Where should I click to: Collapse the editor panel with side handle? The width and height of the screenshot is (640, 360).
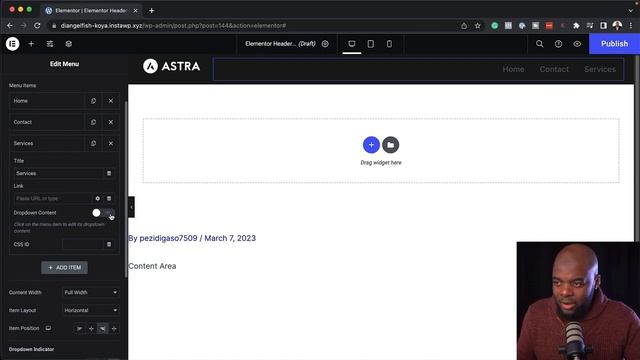(x=131, y=207)
